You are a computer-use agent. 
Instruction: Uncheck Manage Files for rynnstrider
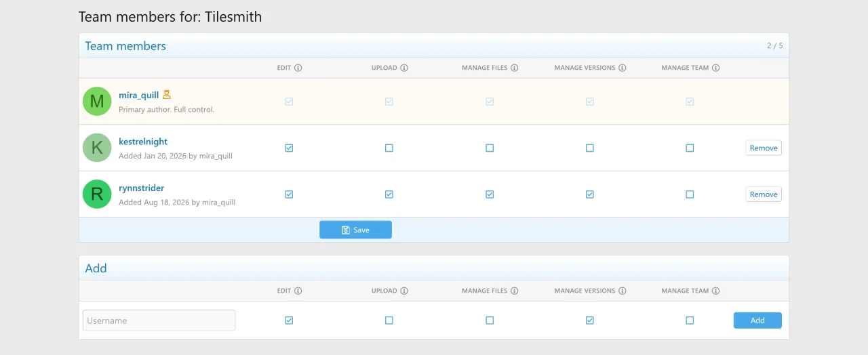pyautogui.click(x=490, y=194)
